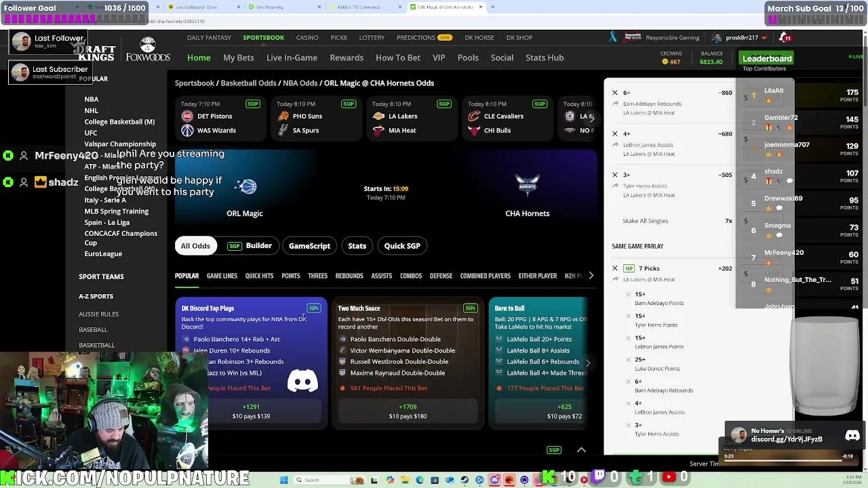Remove 3+ Tyler Herro Assists parlay leg
This screenshot has height=488, width=868.
pyautogui.click(x=628, y=425)
